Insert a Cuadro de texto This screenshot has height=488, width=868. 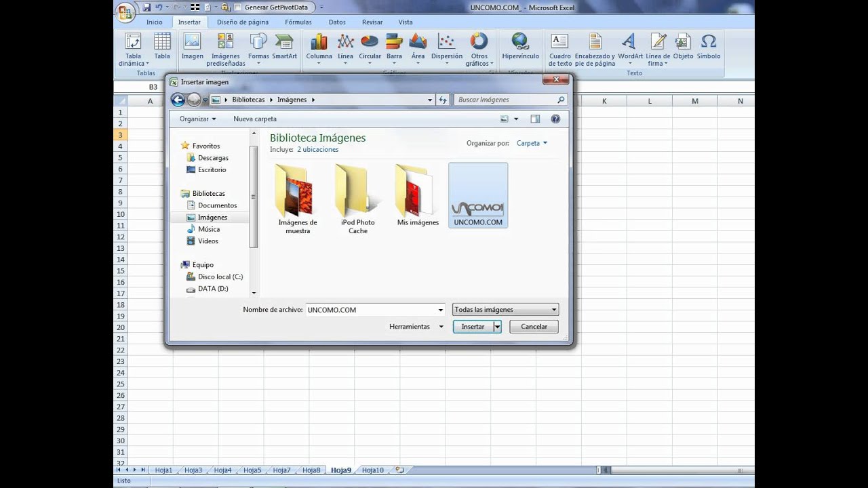tap(559, 49)
